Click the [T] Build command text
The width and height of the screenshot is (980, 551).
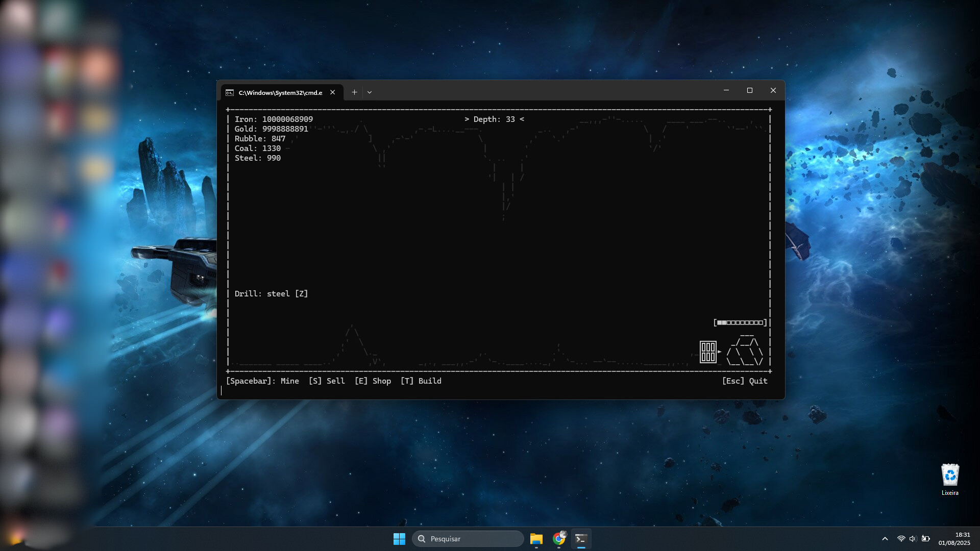click(x=421, y=381)
